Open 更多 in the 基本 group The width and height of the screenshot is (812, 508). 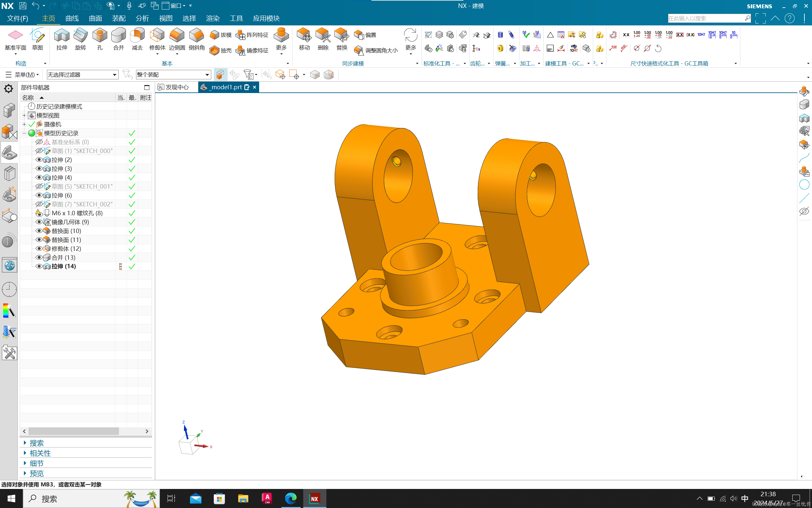(281, 41)
